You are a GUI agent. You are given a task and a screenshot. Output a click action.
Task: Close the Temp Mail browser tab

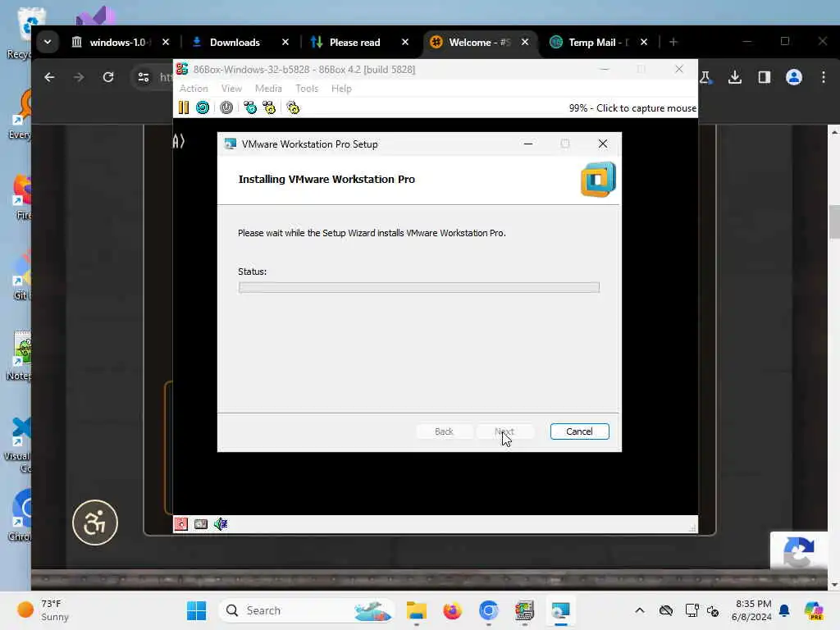[x=644, y=42]
